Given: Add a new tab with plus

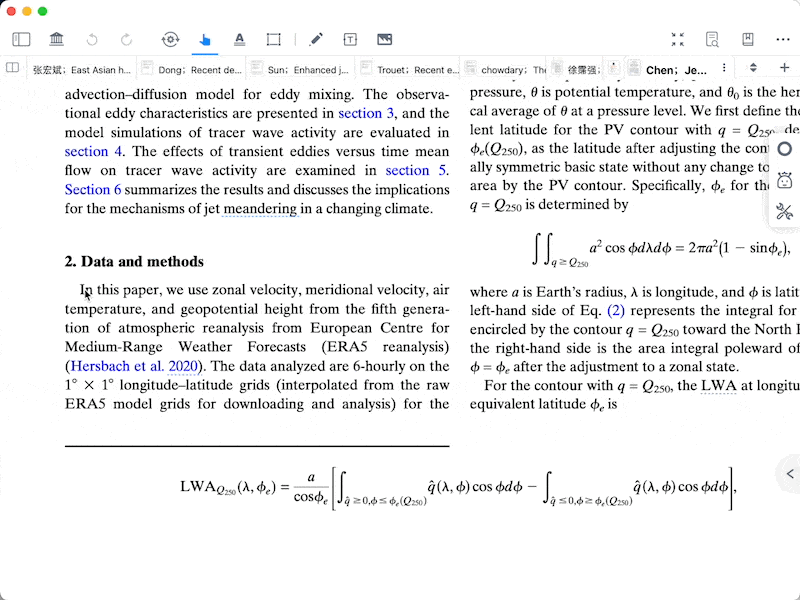Looking at the screenshot, I should [784, 68].
